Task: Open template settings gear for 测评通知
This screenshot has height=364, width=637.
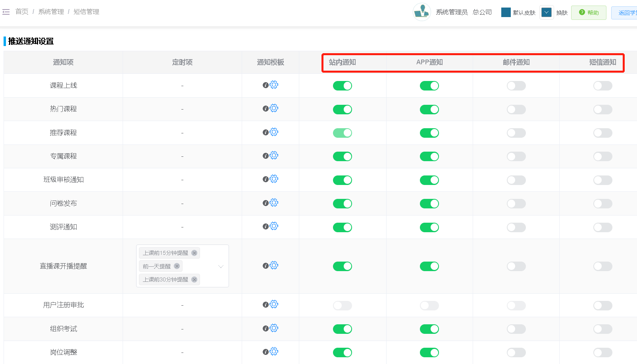Action: [x=274, y=226]
